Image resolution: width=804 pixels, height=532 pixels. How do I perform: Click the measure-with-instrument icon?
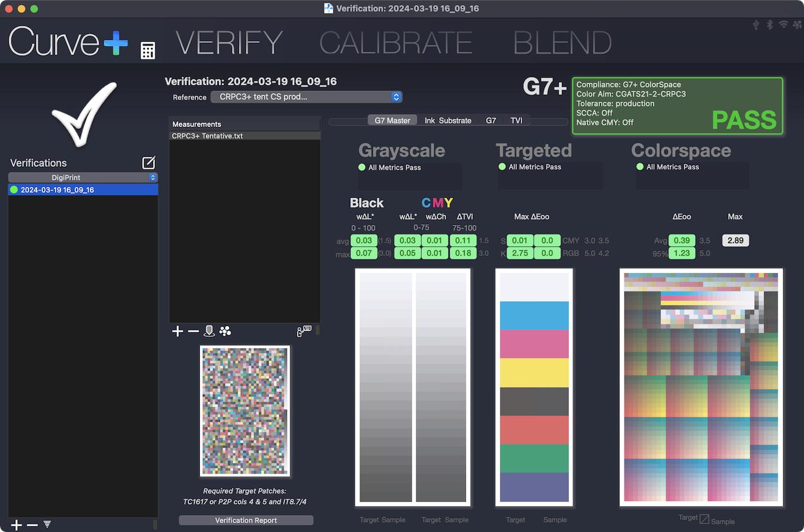pyautogui.click(x=209, y=332)
